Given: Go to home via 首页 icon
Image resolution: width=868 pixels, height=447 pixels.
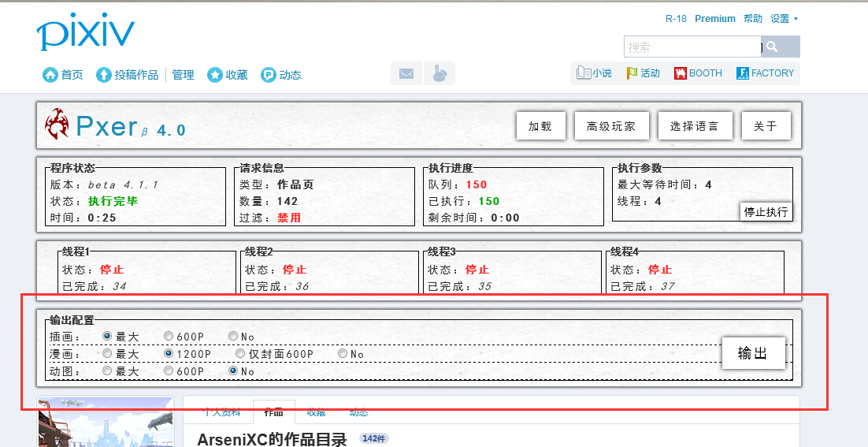Looking at the screenshot, I should (50, 75).
